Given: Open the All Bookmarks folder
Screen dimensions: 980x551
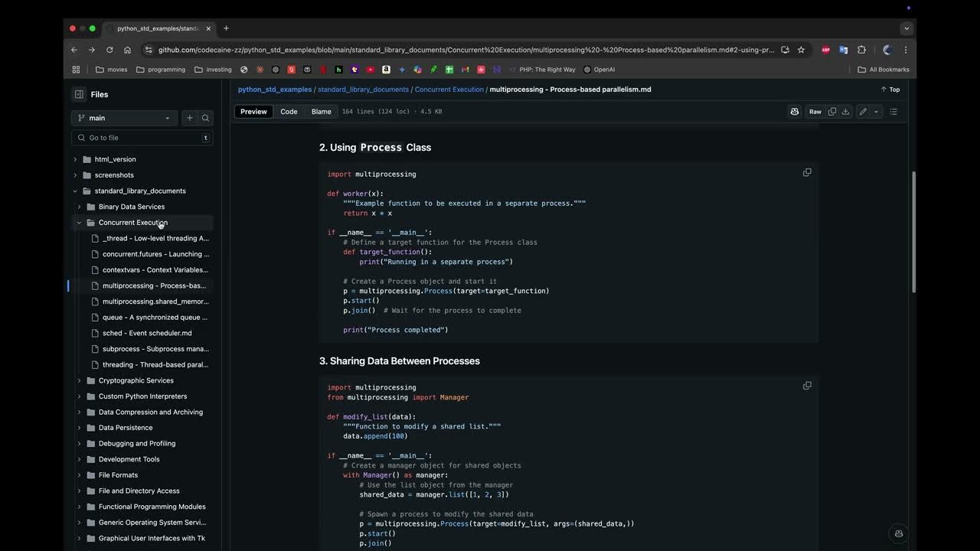Looking at the screenshot, I should tap(884, 70).
